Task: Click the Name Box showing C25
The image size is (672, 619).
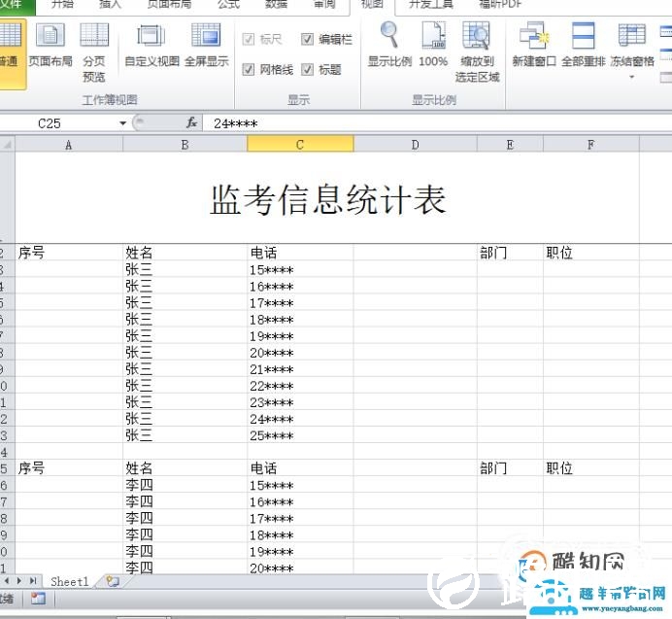Action: pyautogui.click(x=58, y=123)
